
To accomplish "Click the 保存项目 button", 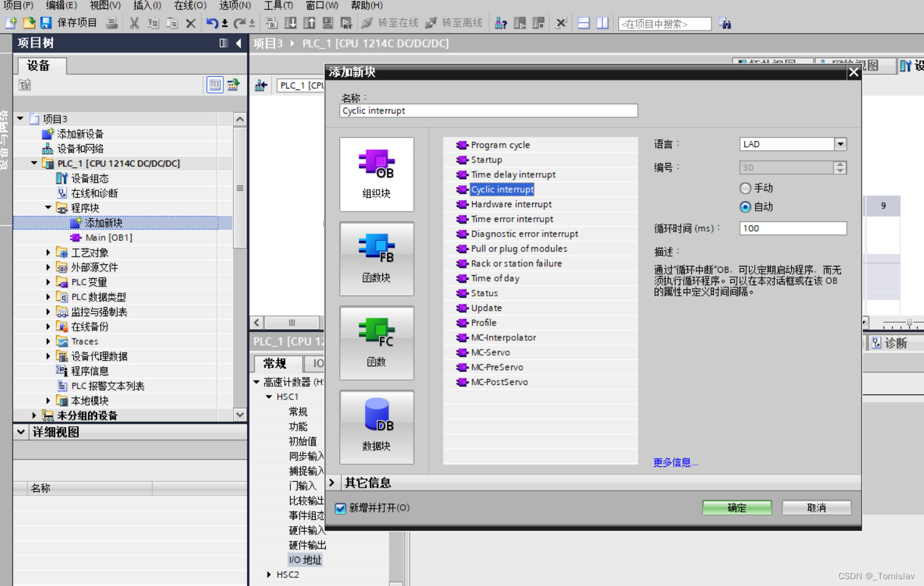I will point(69,23).
